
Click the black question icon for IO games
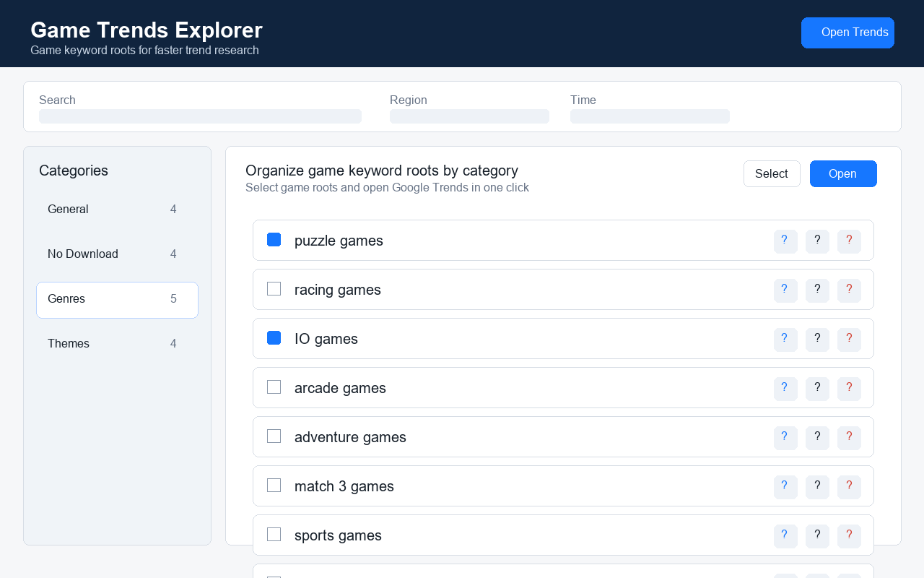pyautogui.click(x=817, y=340)
